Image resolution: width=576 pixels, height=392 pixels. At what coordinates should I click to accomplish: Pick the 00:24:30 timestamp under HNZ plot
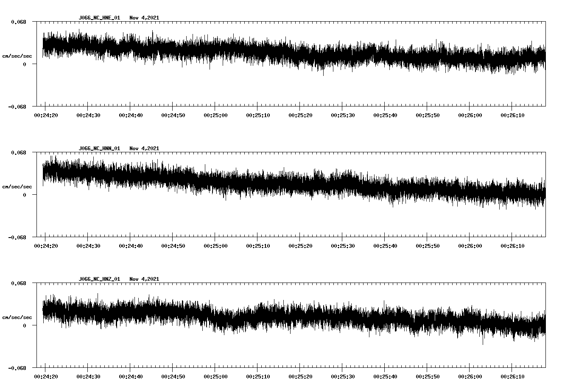(x=88, y=377)
